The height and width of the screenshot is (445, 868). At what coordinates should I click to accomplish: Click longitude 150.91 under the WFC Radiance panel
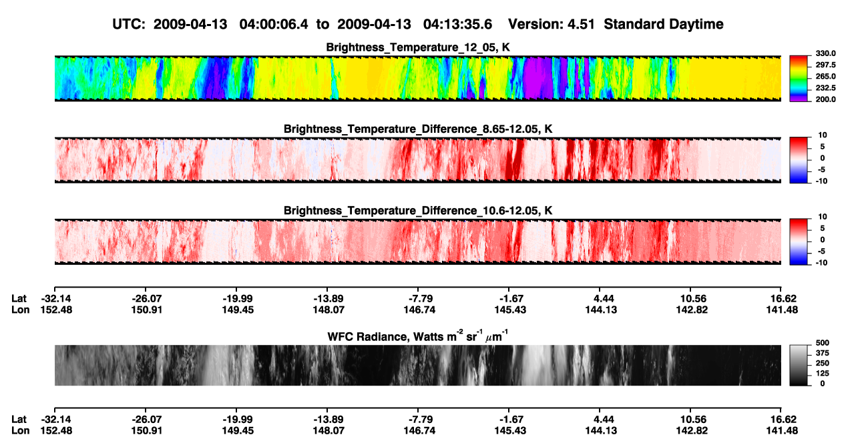[148, 430]
